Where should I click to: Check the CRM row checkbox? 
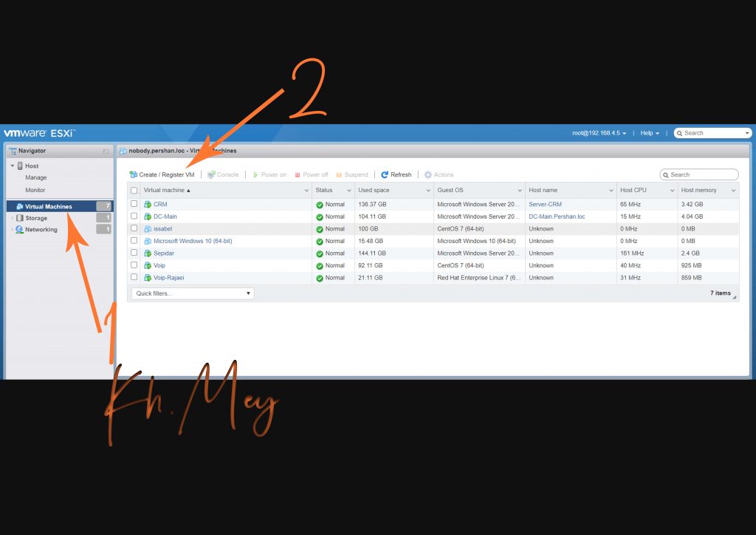134,204
